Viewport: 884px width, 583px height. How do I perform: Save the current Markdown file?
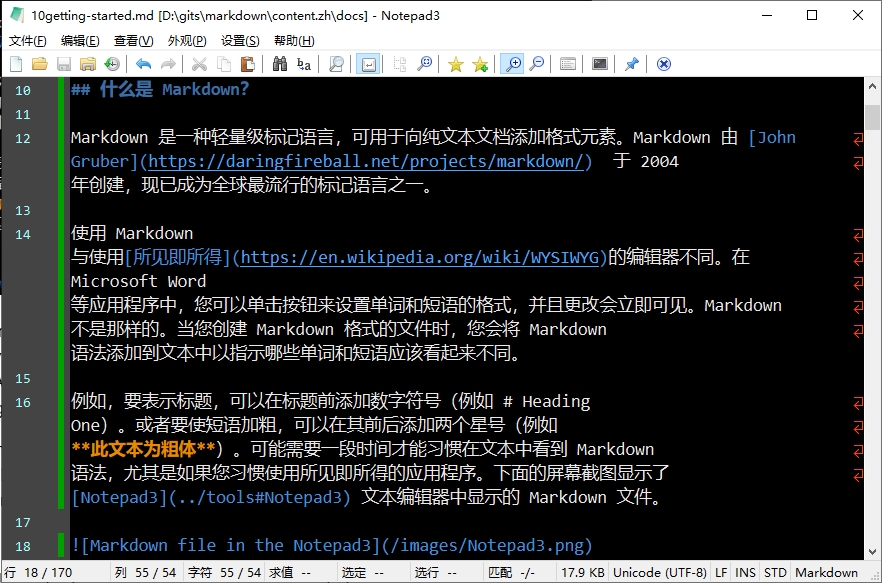point(62,63)
